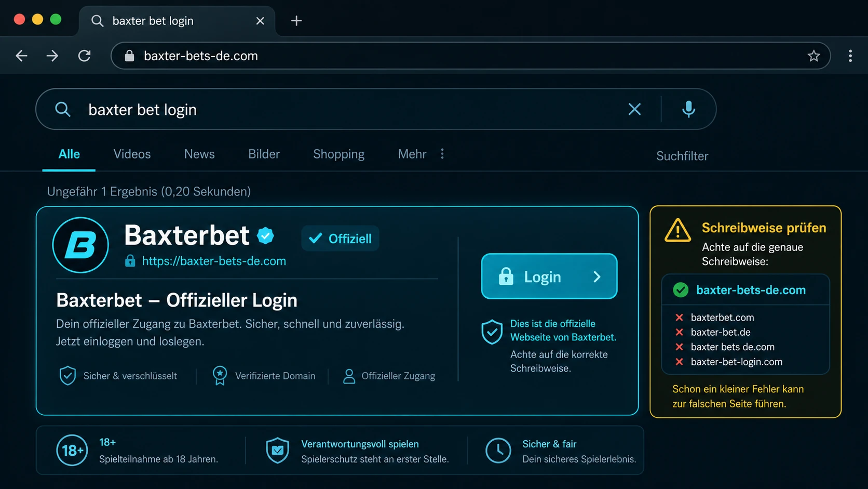
Task: Click the 'Baxterbet – Offizieller Login' headline
Action: 177,300
